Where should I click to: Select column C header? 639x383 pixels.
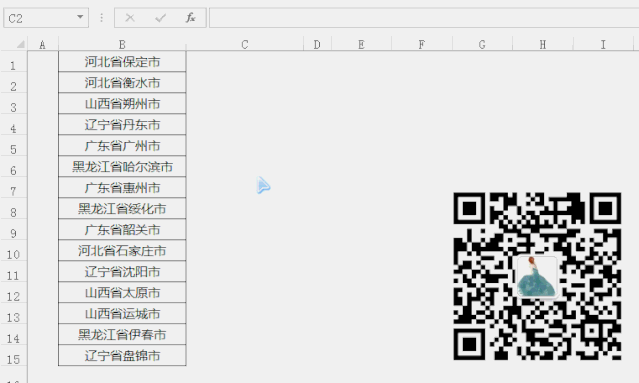click(x=245, y=44)
